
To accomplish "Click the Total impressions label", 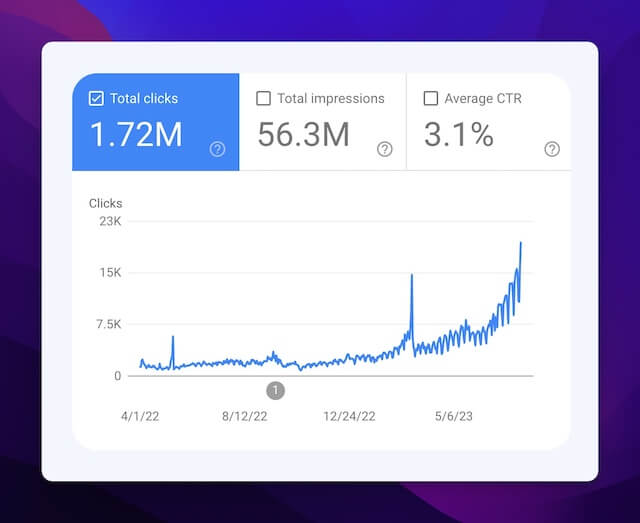I will coord(331,98).
